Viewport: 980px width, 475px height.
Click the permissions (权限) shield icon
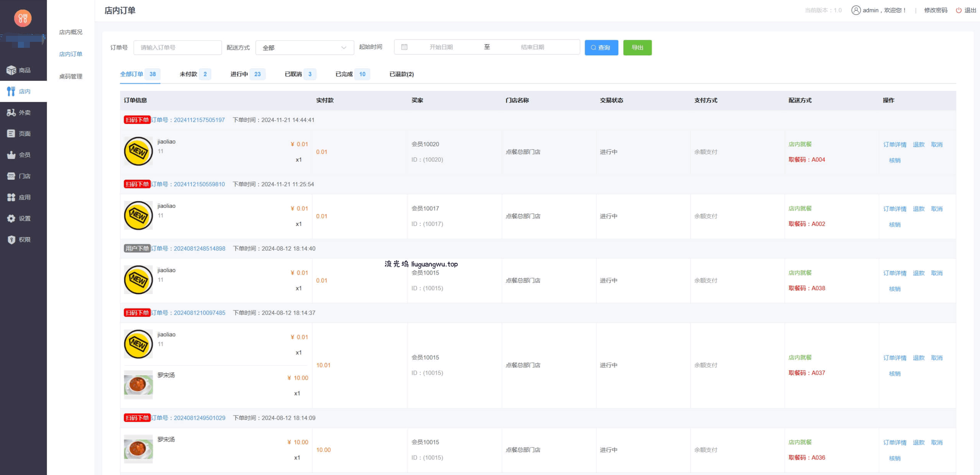point(11,239)
